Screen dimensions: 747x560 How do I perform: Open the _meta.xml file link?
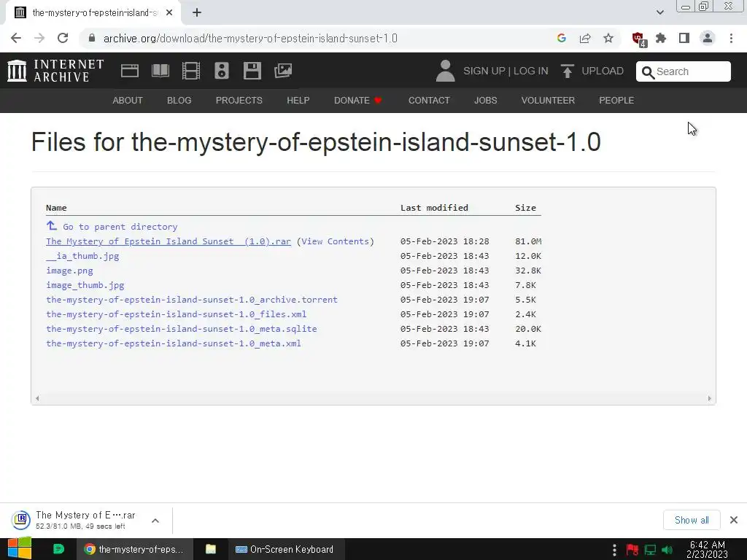[174, 343]
